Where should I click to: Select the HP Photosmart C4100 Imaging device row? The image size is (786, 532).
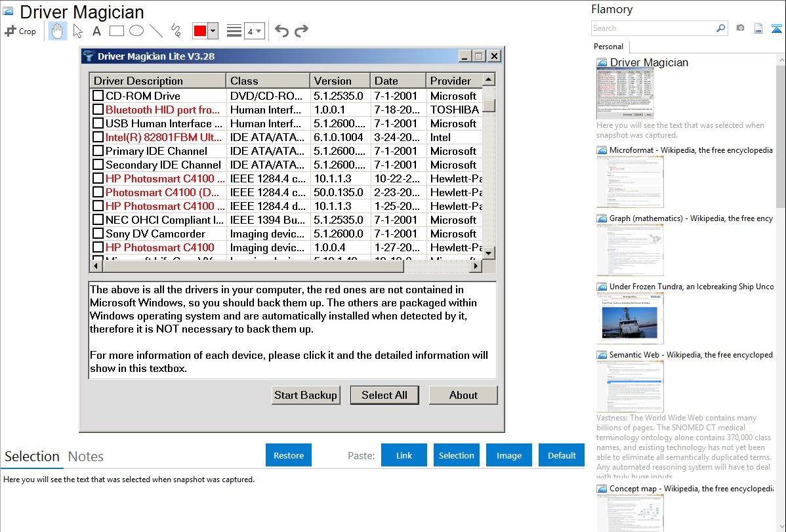pos(285,247)
